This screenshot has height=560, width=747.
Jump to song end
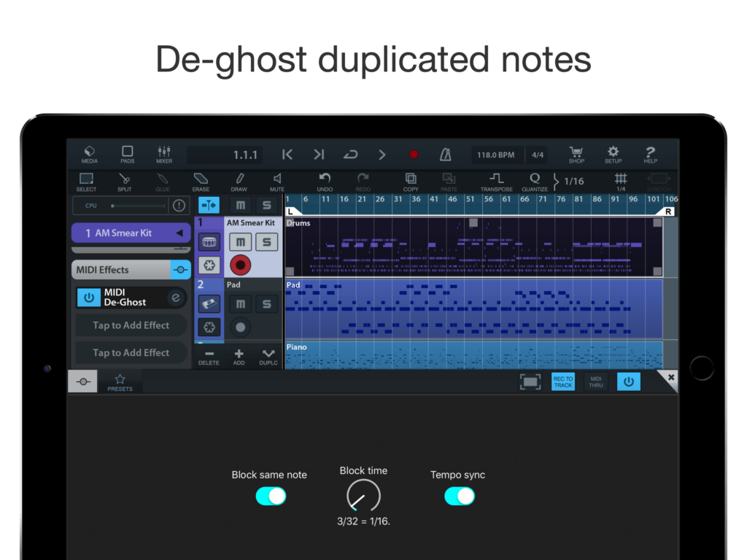319,155
